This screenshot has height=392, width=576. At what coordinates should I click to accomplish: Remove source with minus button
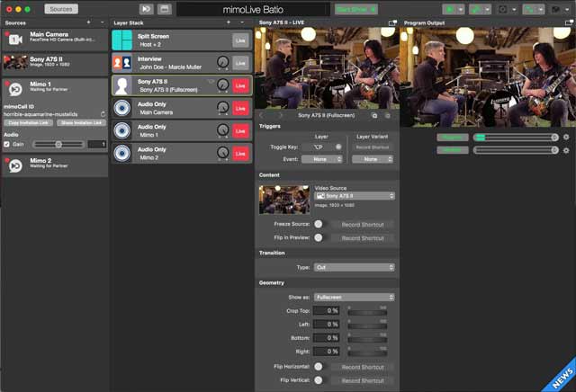click(x=102, y=22)
